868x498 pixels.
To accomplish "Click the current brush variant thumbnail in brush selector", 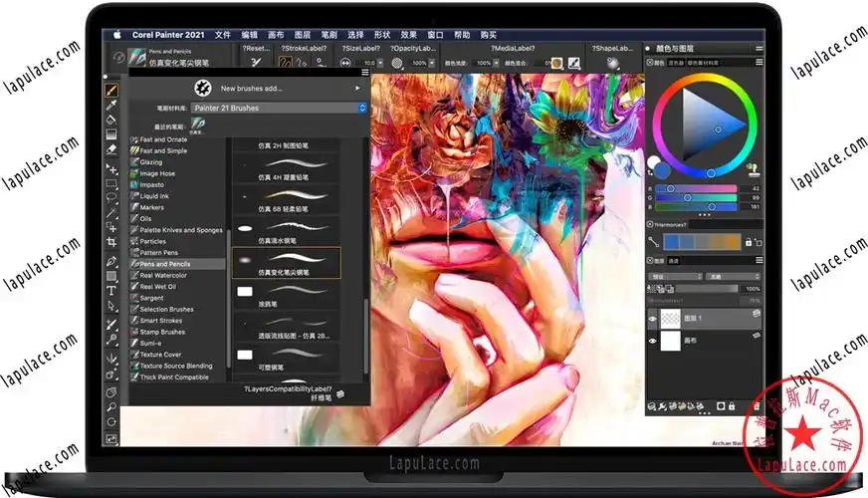I will 136,58.
